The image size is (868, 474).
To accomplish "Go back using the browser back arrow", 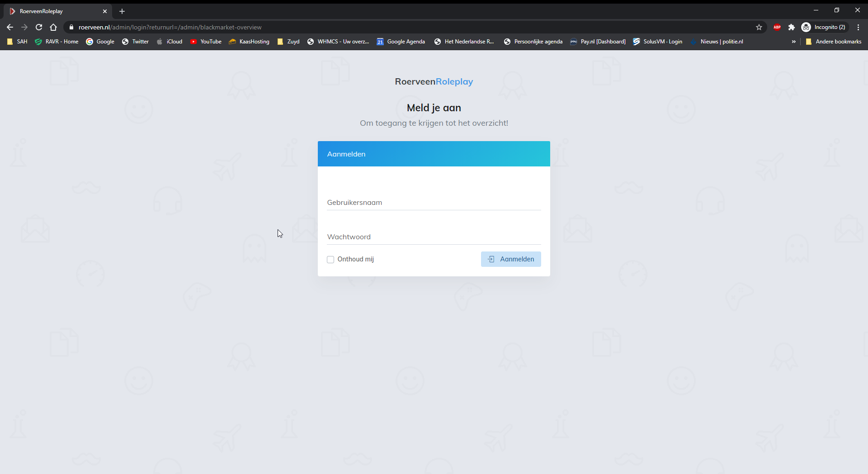I will coord(10,27).
